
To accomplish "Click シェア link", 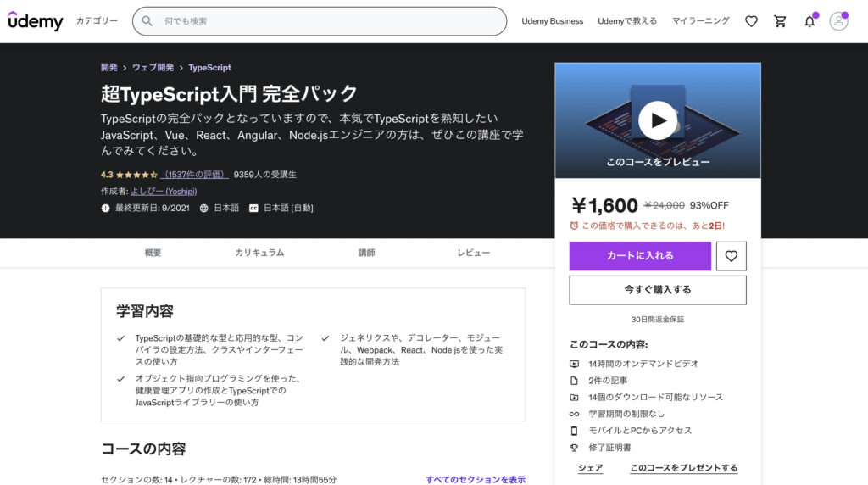I will click(x=591, y=468).
